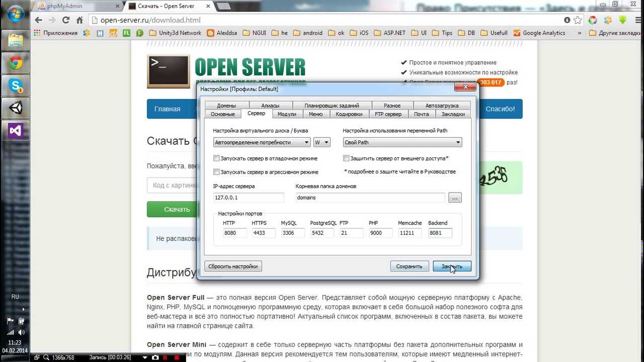Viewport: 644px width, 362px height.
Task: Open the Главная site menu item
Action: [167, 109]
